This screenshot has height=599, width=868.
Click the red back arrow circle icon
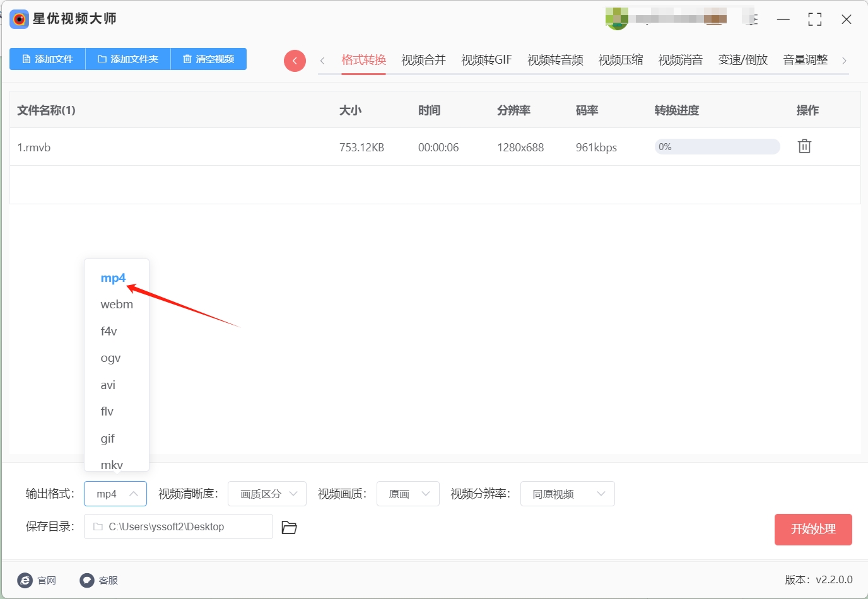click(x=295, y=61)
